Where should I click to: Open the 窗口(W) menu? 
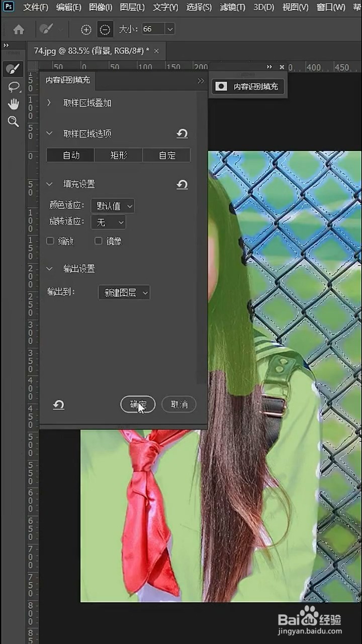(331, 7)
